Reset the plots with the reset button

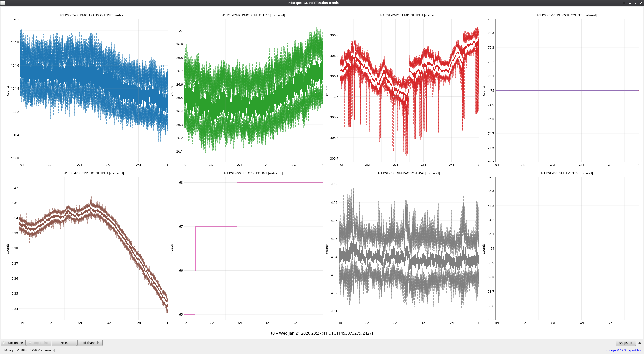[64, 343]
